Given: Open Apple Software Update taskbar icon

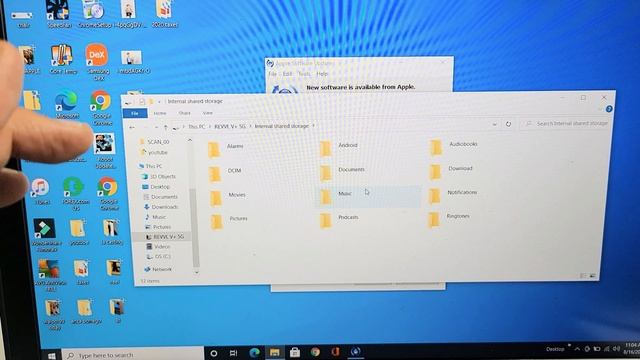Looking at the screenshot, I should click(x=356, y=351).
